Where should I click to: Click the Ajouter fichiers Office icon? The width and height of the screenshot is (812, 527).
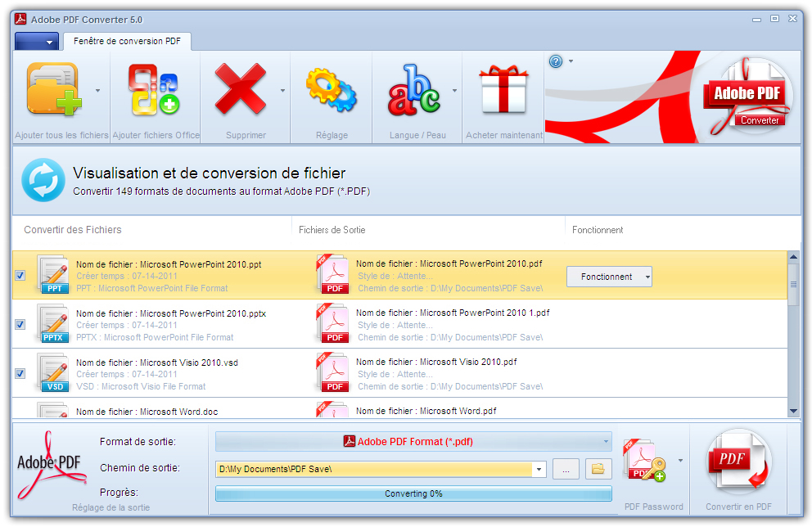154,89
